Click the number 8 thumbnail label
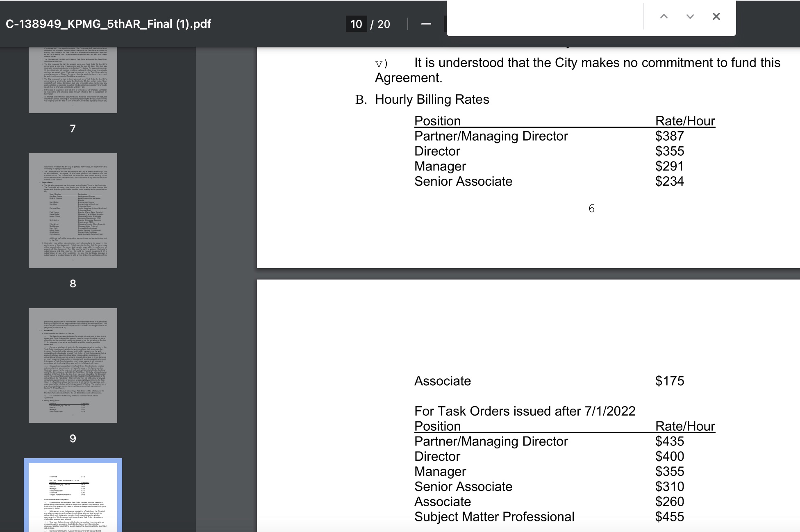The image size is (800, 532). coord(73,284)
